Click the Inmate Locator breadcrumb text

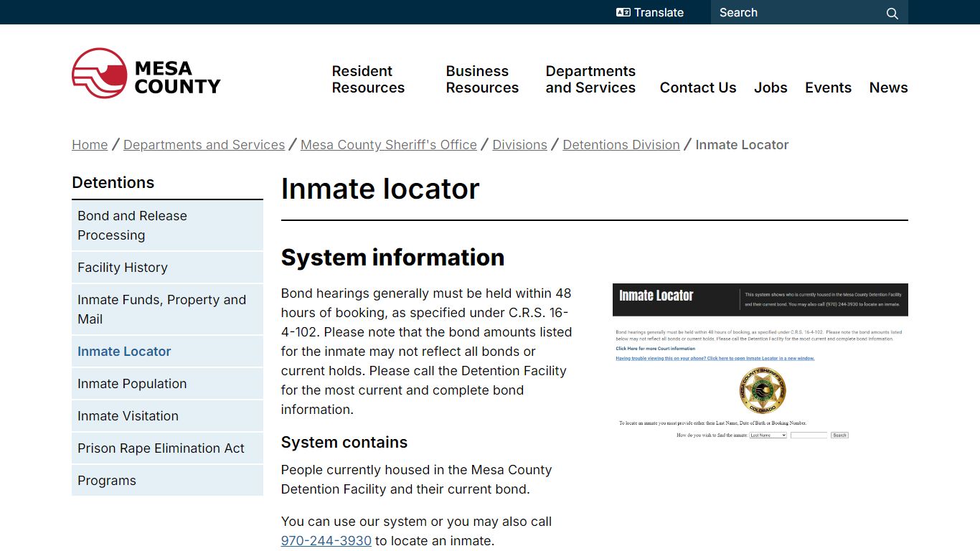[x=742, y=145]
